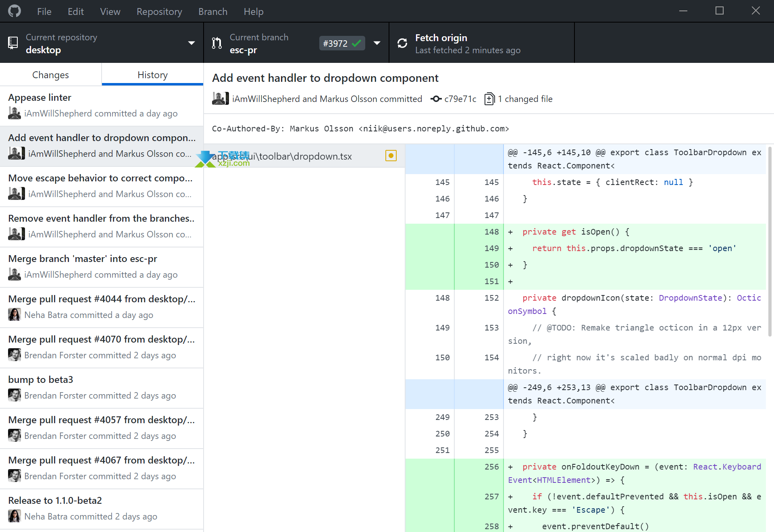Click the commit SHA icon beside c79e71c
The height and width of the screenshot is (532, 774).
(x=436, y=99)
